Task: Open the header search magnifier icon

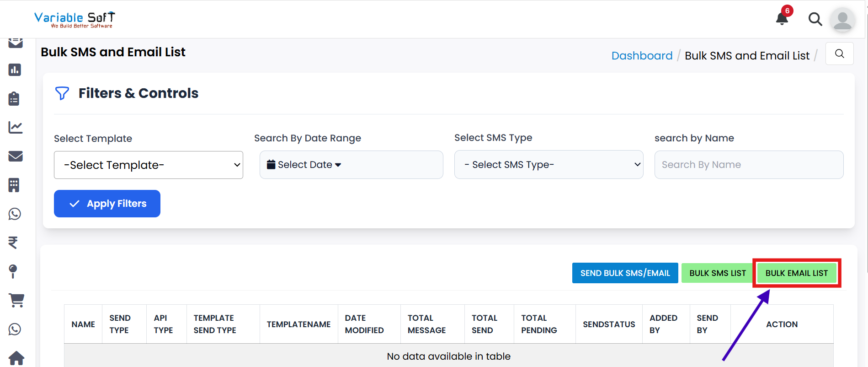Action: pyautogui.click(x=815, y=19)
